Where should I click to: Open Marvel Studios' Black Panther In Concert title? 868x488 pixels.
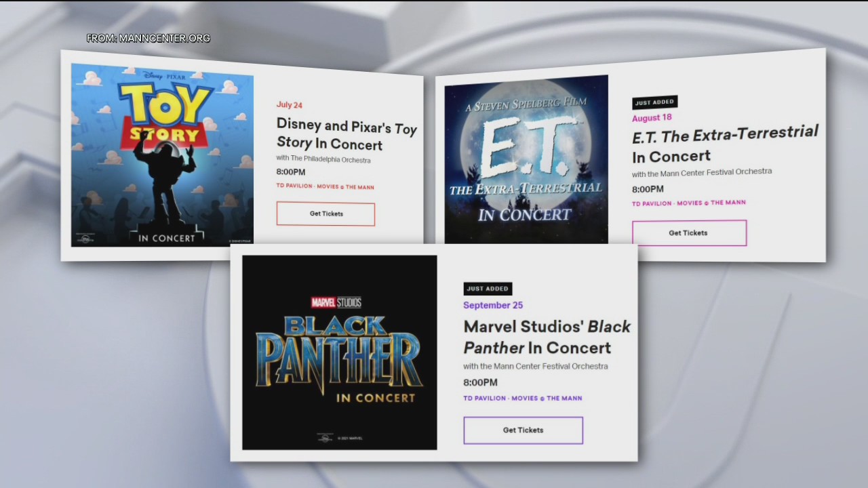[547, 337]
